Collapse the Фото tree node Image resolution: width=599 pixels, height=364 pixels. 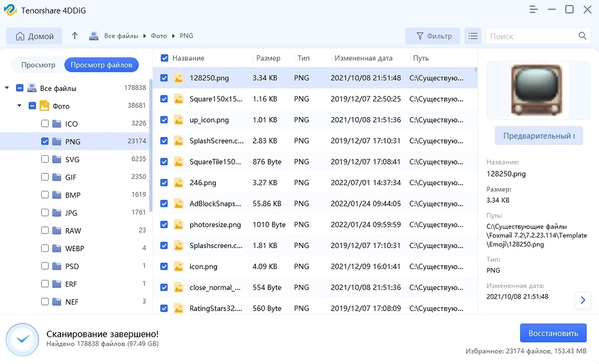coord(19,106)
